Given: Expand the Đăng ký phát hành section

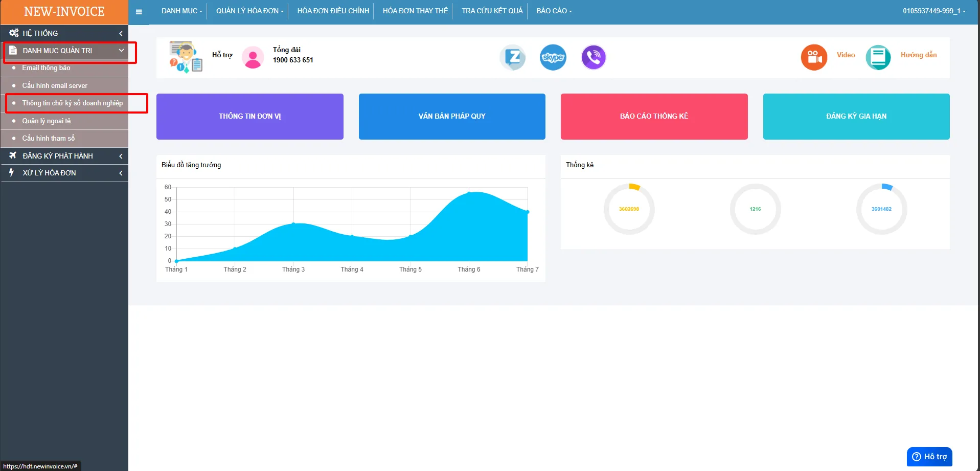Looking at the screenshot, I should pos(64,156).
